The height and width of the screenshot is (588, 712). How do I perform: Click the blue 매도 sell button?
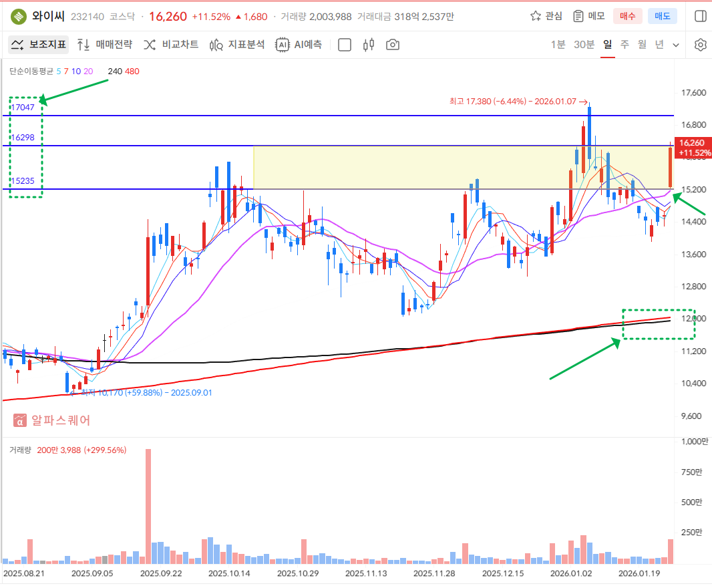pyautogui.click(x=663, y=16)
